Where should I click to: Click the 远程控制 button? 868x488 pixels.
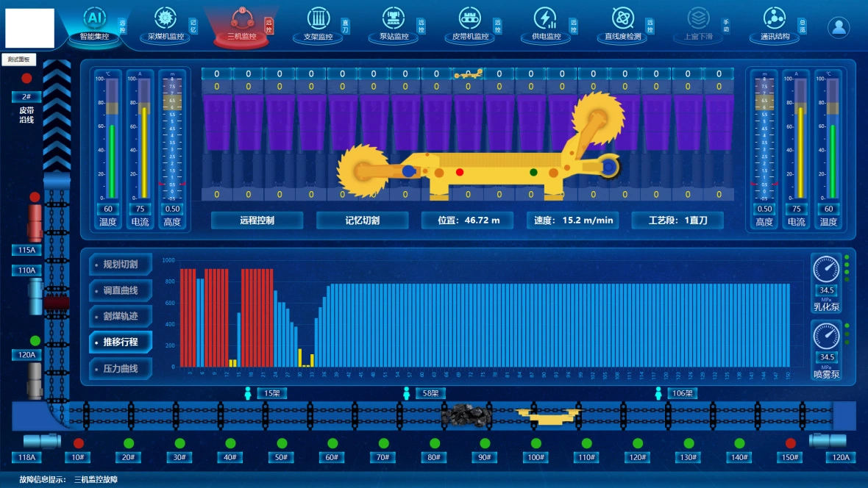coord(257,220)
